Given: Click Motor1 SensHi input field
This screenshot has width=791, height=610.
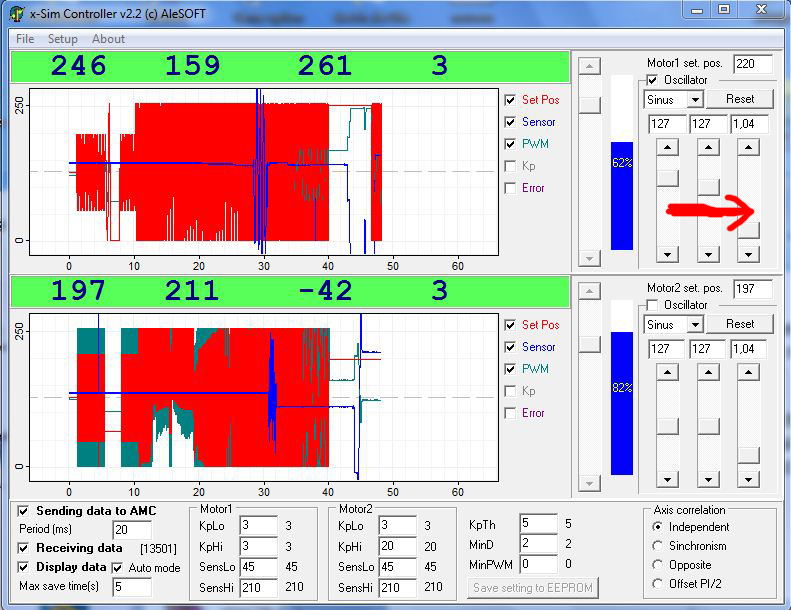Looking at the screenshot, I should [x=258, y=587].
